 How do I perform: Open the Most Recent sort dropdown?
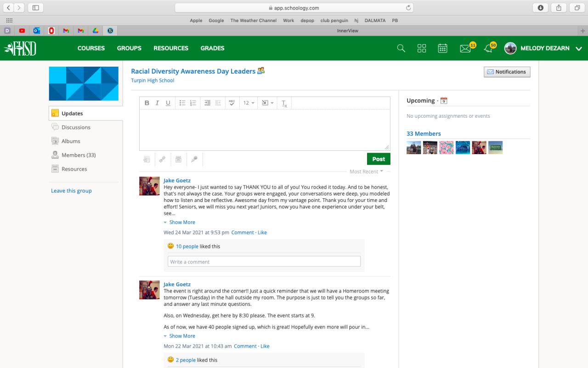(367, 172)
